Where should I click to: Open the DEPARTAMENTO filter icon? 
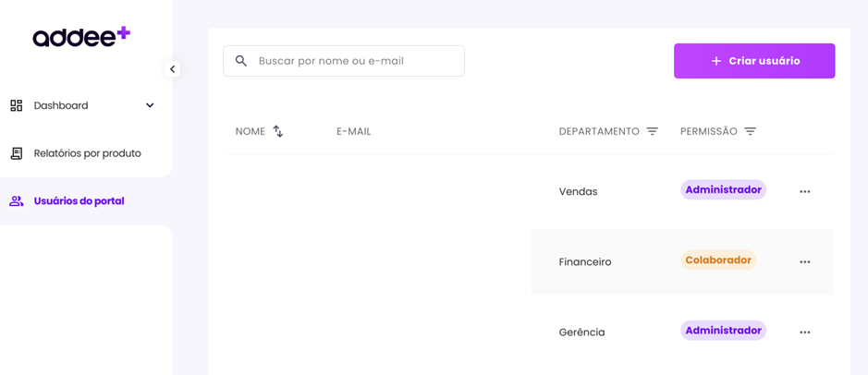[653, 132]
